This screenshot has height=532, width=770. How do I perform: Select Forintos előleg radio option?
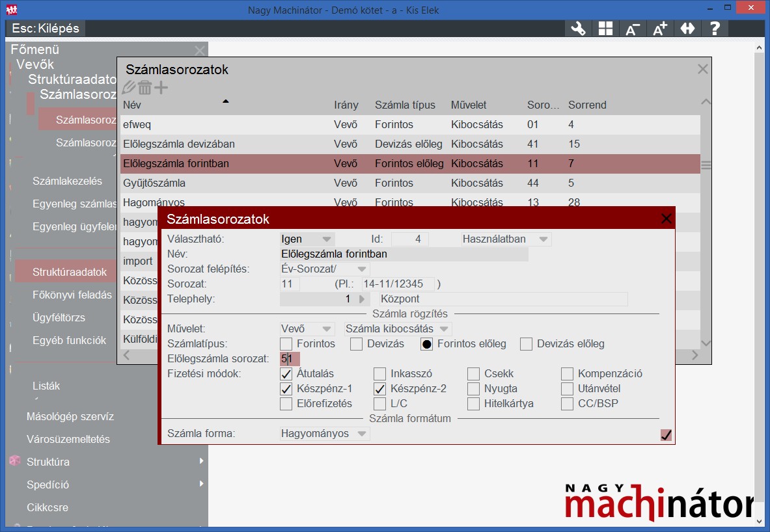(426, 344)
